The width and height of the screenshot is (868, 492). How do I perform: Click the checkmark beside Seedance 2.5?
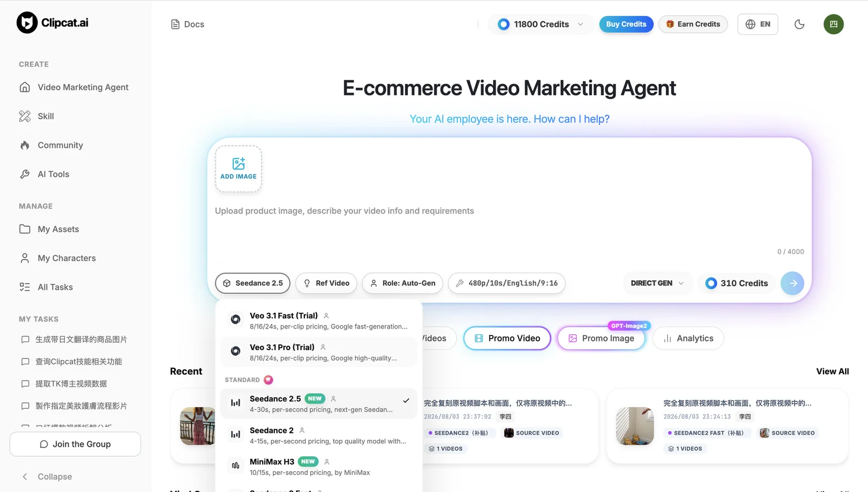(406, 401)
